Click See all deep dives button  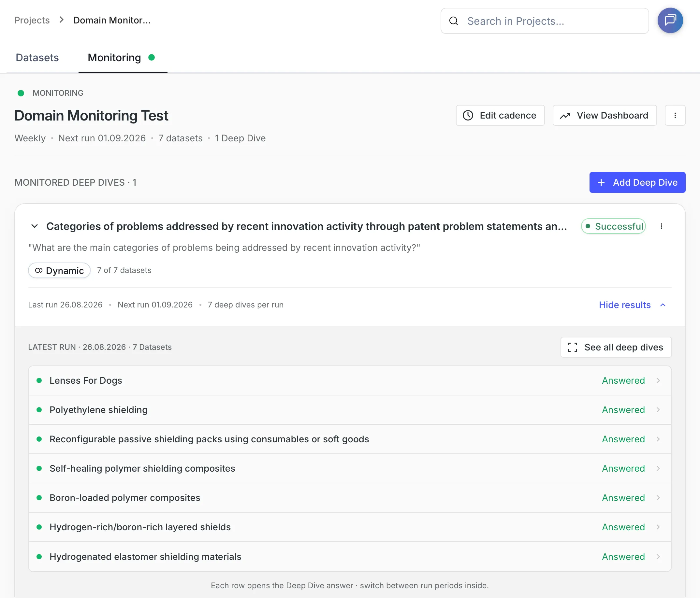click(616, 347)
